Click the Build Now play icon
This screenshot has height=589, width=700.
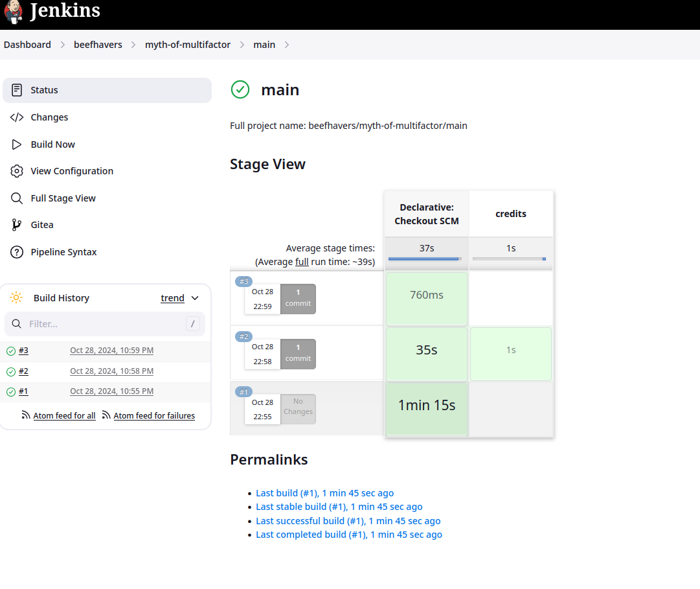point(17,144)
